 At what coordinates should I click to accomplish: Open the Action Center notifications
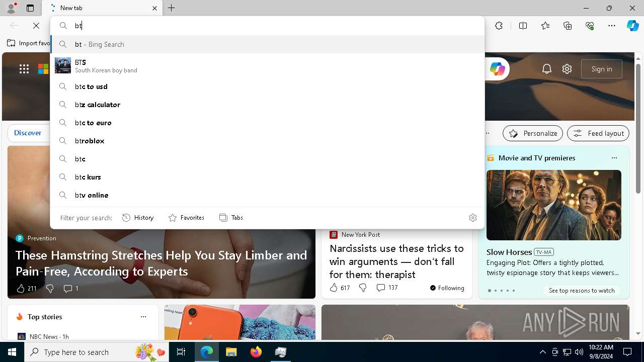[627, 352]
